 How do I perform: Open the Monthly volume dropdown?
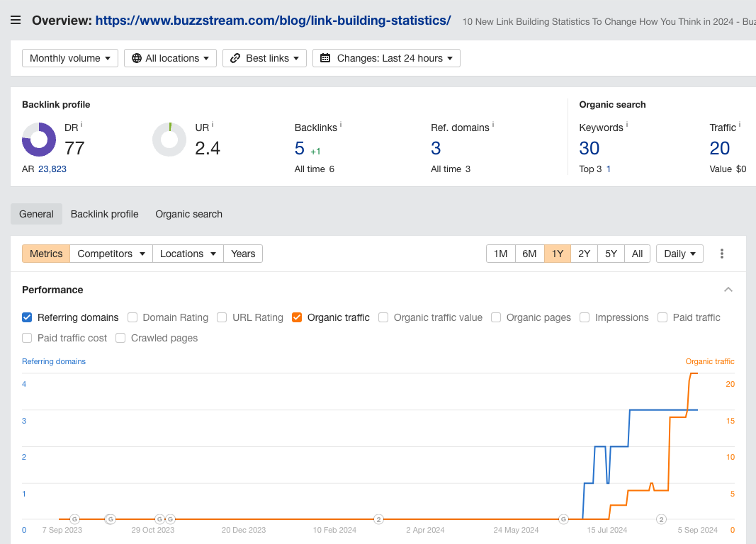pyautogui.click(x=69, y=58)
